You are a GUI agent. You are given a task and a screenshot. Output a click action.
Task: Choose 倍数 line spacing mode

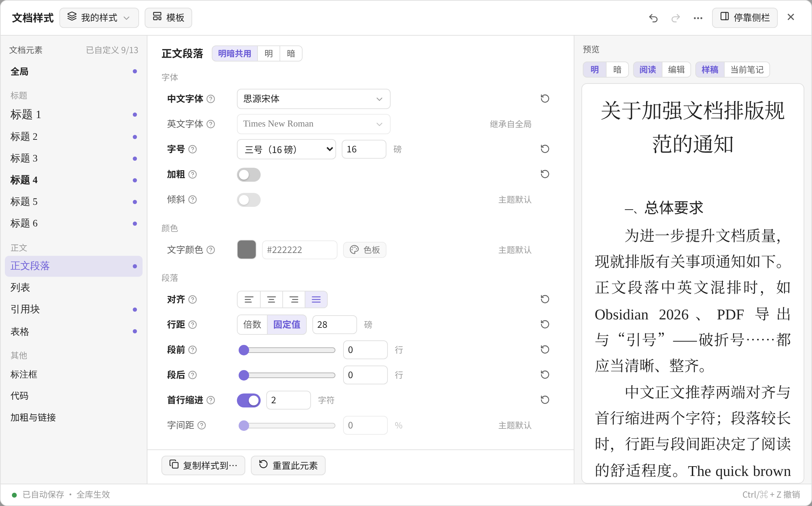point(252,325)
